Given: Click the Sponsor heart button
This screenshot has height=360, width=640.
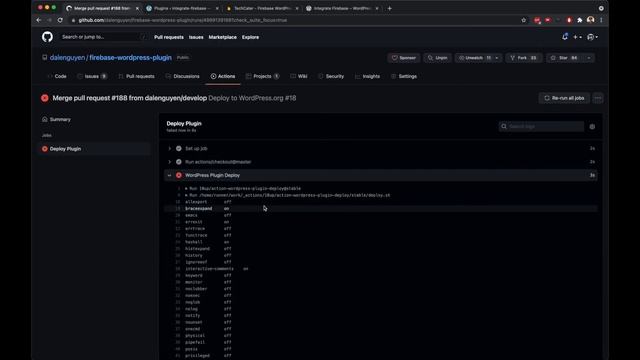Looking at the screenshot, I should pyautogui.click(x=404, y=58).
